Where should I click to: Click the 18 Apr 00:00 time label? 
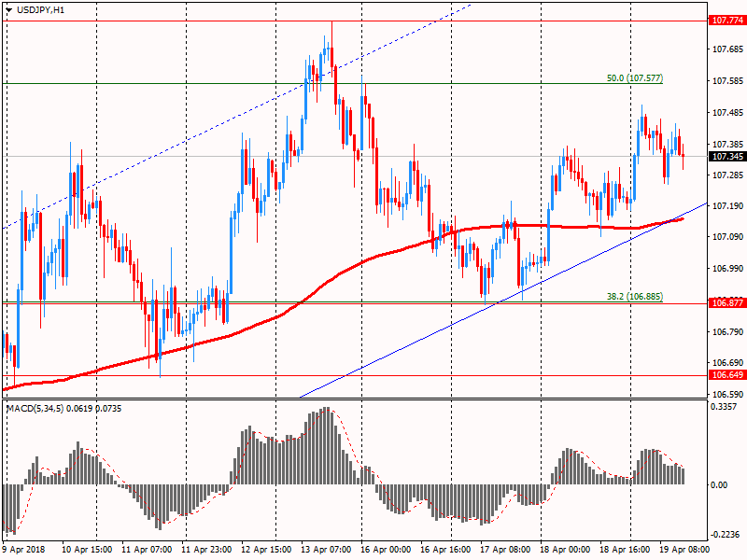click(x=565, y=549)
